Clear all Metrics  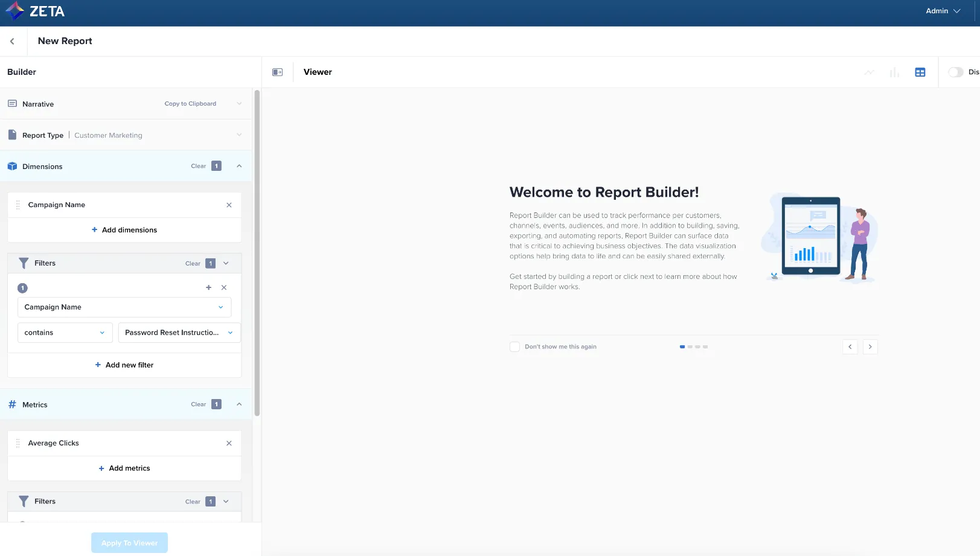[x=198, y=404]
